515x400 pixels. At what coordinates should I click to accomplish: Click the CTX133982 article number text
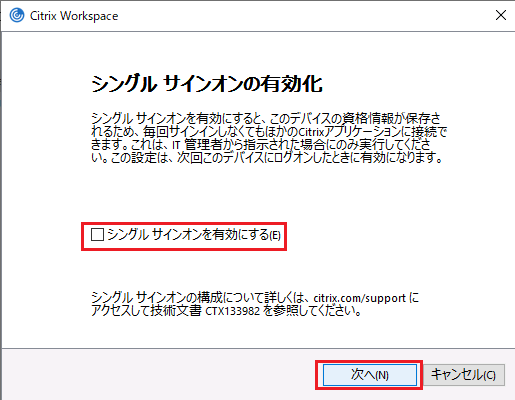[x=232, y=311]
